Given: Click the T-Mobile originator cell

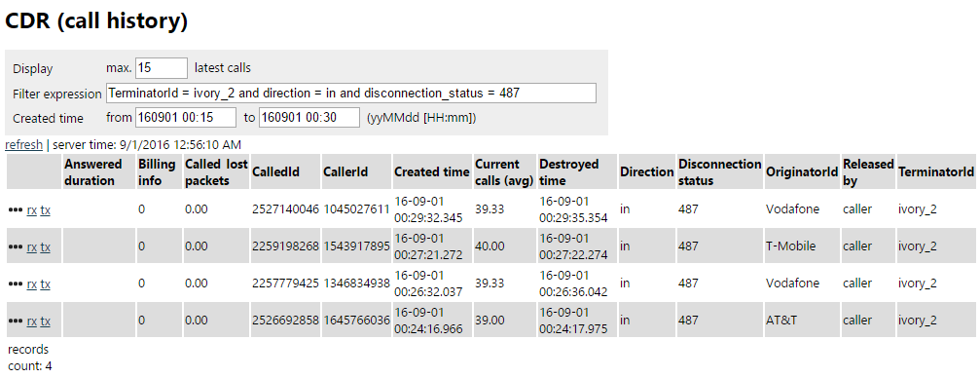Looking at the screenshot, I should tap(802, 246).
